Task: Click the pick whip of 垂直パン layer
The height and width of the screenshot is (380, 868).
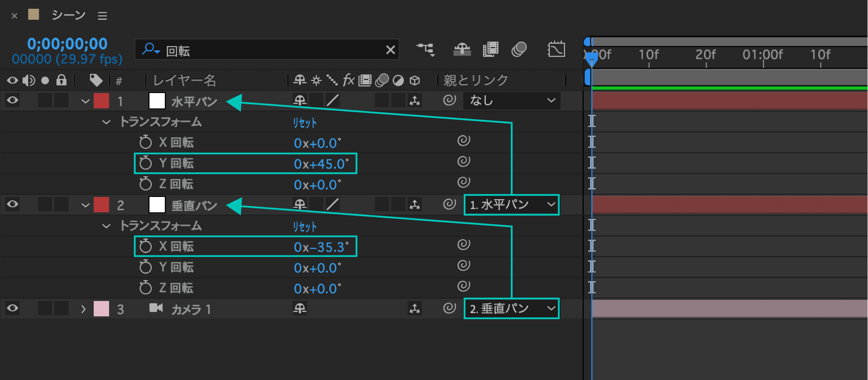Action: coord(449,204)
